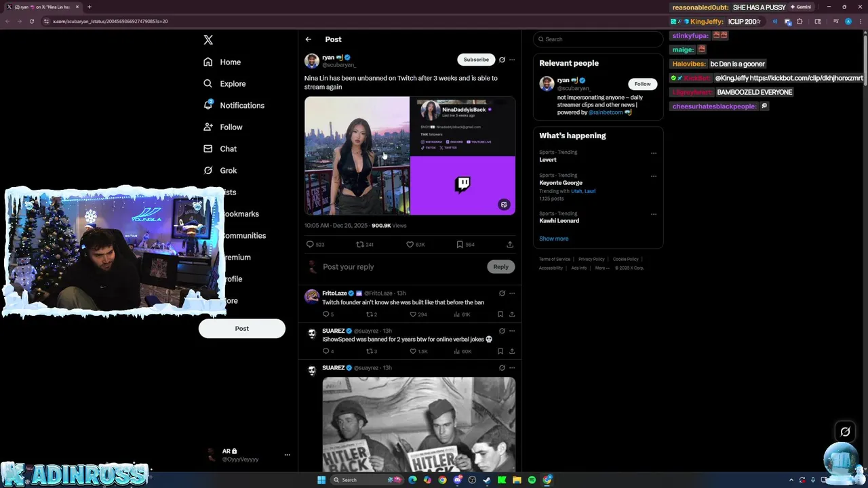Open Grok from the sidebar

tap(220, 170)
